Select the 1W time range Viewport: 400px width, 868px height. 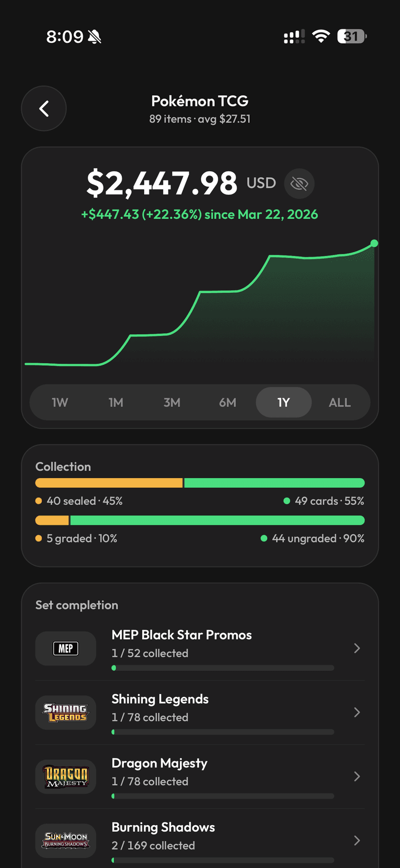pos(60,403)
